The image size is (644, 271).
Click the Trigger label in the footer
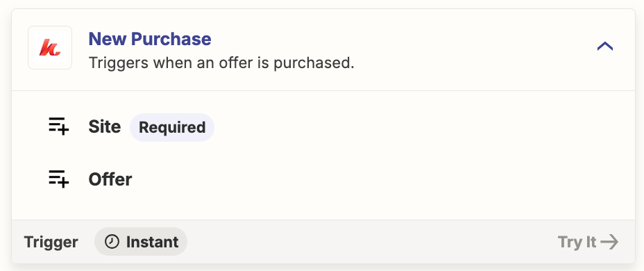click(51, 242)
